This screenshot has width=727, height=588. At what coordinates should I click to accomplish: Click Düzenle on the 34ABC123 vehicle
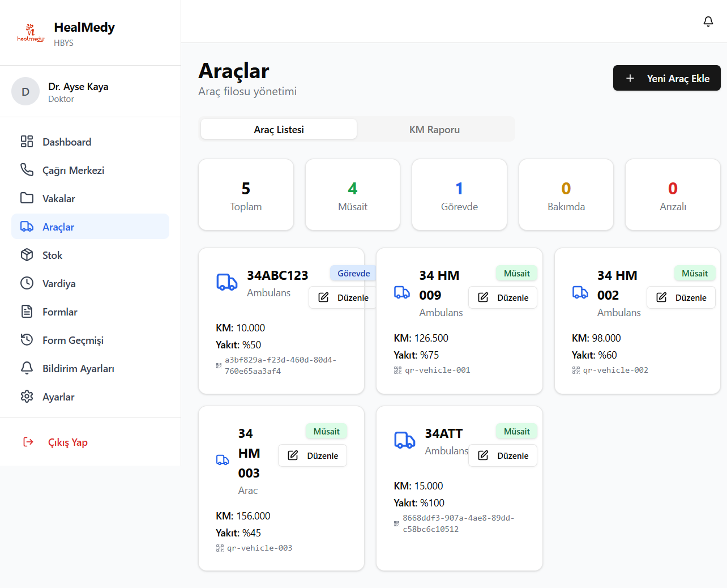pyautogui.click(x=343, y=298)
